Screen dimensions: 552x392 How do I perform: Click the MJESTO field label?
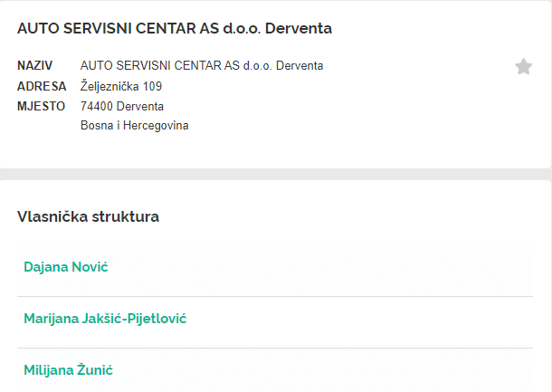pos(42,106)
